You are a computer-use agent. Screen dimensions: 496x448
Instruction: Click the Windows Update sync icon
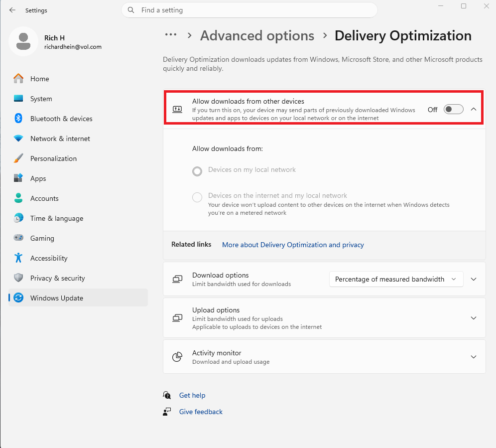[x=18, y=298]
